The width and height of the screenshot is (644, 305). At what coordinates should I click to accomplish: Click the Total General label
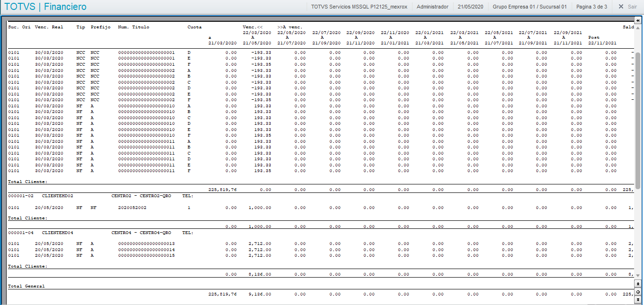[x=26, y=286]
